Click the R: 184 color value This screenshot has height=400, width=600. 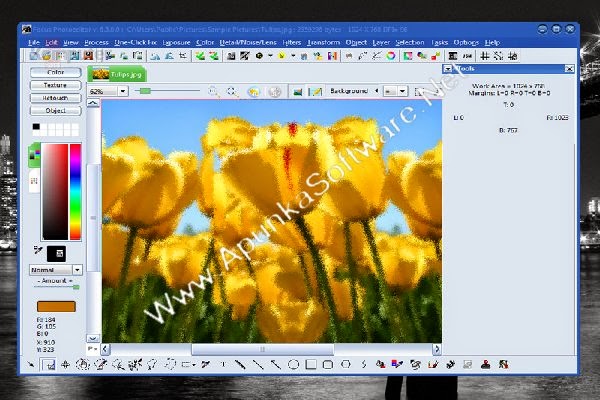tap(46, 320)
